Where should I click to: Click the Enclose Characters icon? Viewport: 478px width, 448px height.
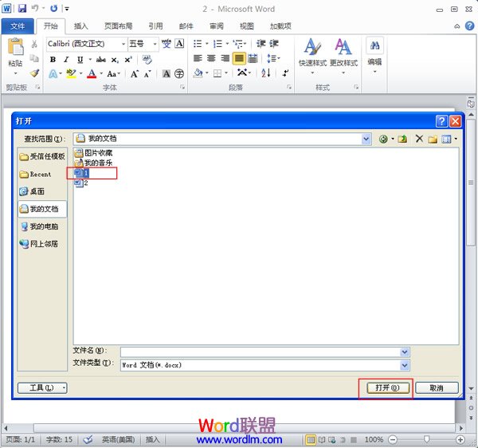click(179, 73)
